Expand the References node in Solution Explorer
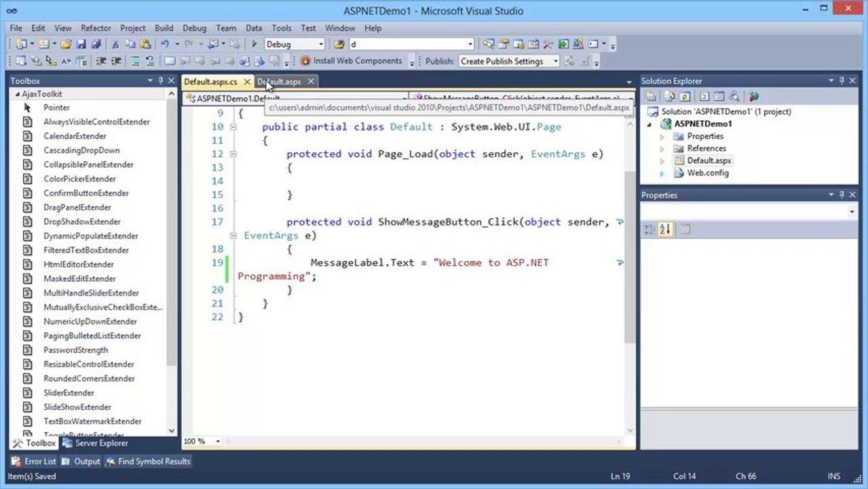This screenshot has width=868, height=489. tap(663, 149)
